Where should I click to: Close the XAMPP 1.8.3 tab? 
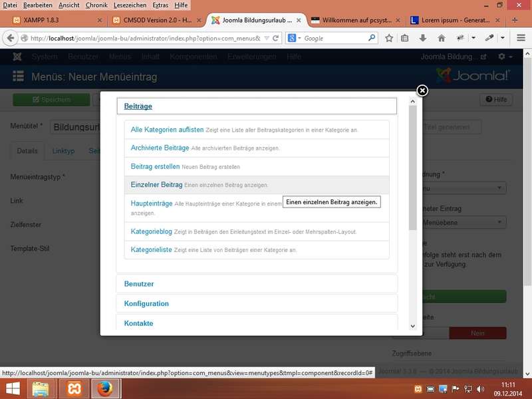pos(99,21)
